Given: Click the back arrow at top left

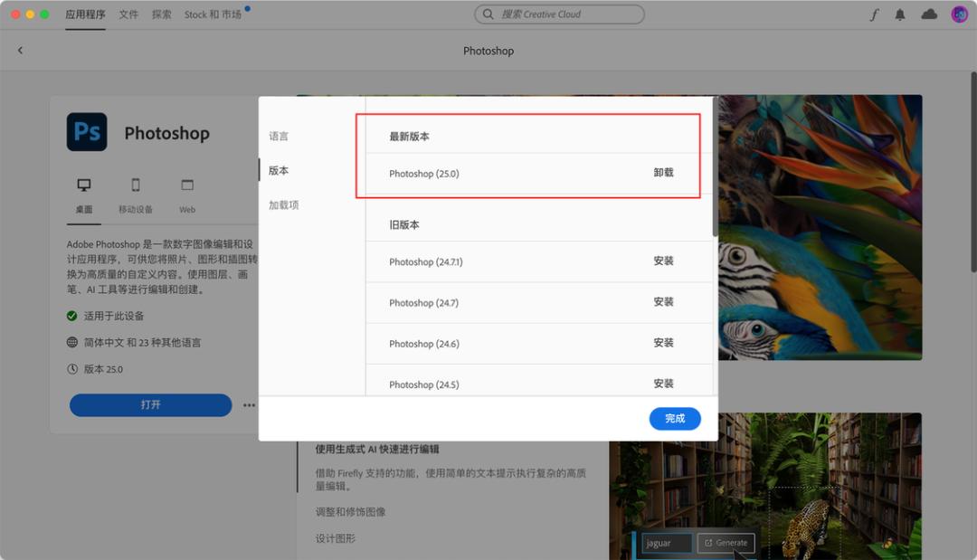Looking at the screenshot, I should tap(20, 50).
